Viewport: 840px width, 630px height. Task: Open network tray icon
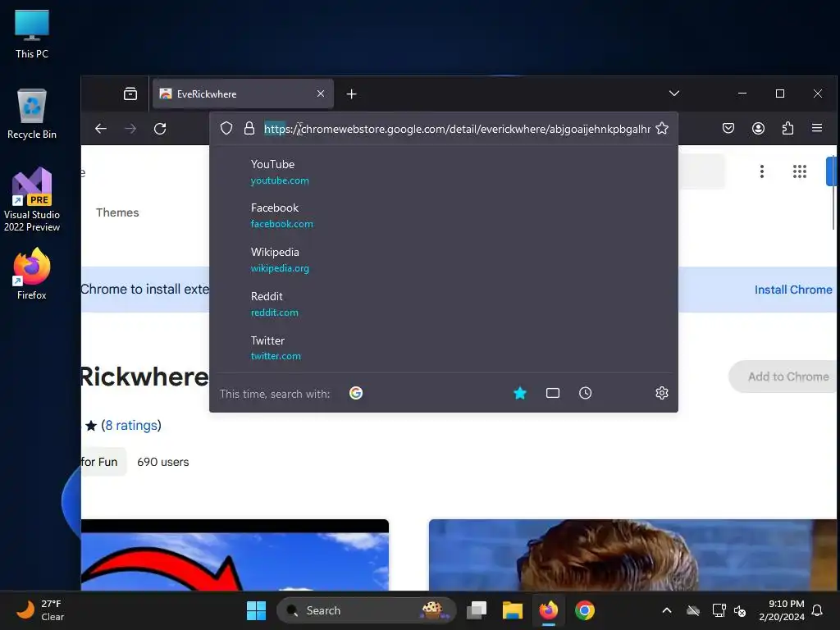(x=719, y=610)
